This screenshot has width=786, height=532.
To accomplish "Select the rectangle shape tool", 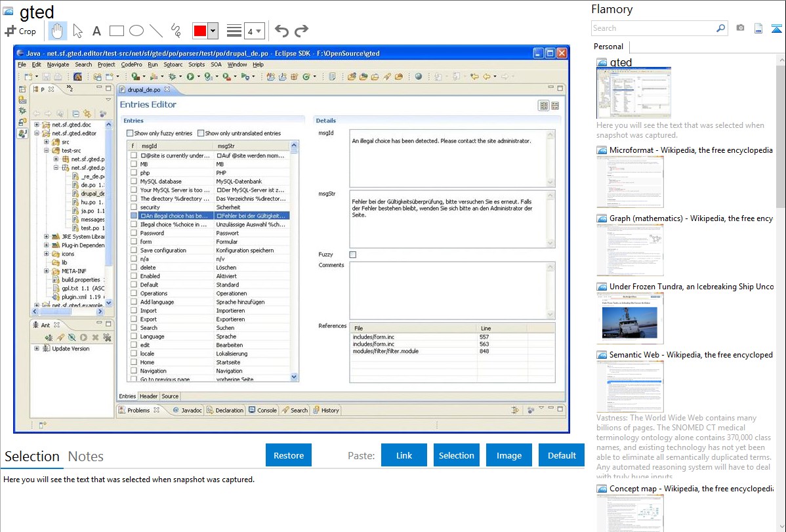I will [116, 31].
